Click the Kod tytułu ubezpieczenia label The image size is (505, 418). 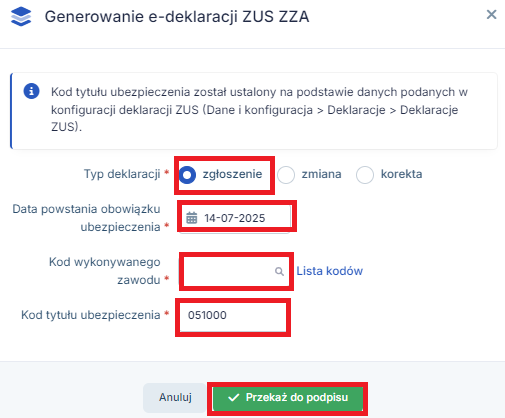[x=91, y=315]
